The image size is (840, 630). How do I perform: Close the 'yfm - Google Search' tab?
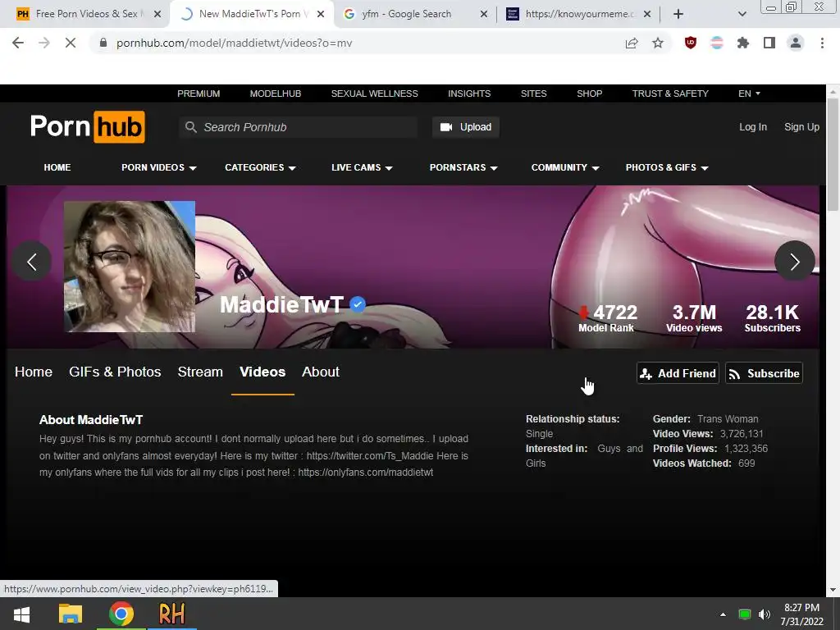click(x=484, y=14)
